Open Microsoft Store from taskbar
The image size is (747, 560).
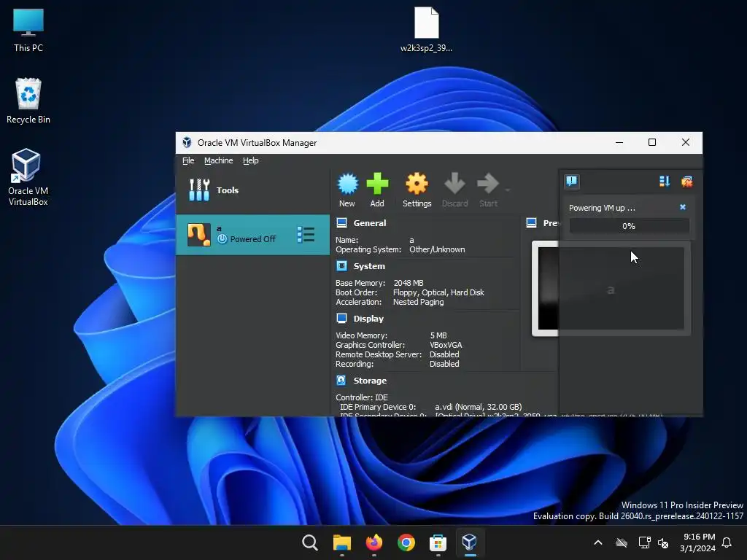tap(438, 542)
